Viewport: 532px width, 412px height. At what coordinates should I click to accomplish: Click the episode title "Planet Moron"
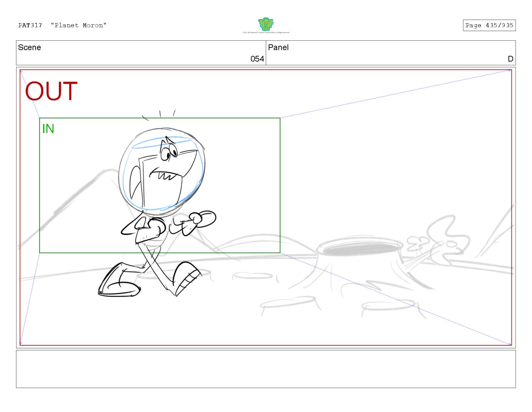tap(79, 25)
